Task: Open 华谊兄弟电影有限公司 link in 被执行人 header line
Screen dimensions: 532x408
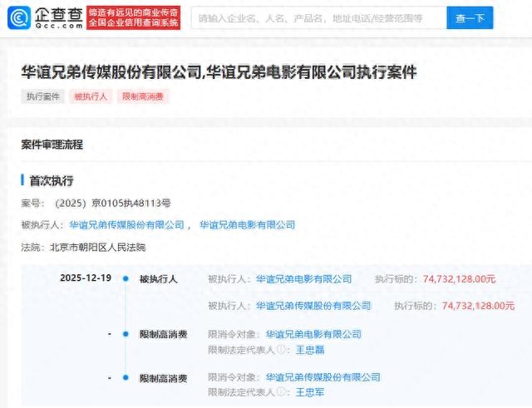Action: (x=248, y=225)
